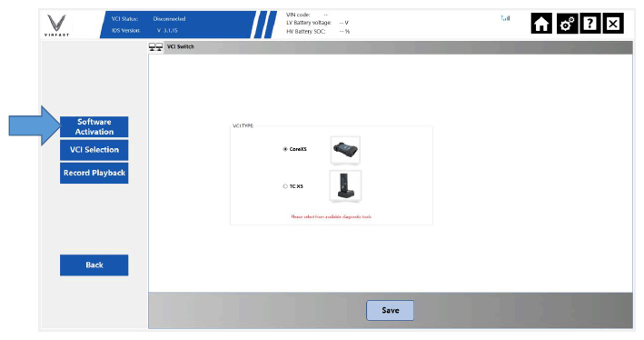Select the TC XS radio button
The image size is (644, 340).
tap(285, 186)
